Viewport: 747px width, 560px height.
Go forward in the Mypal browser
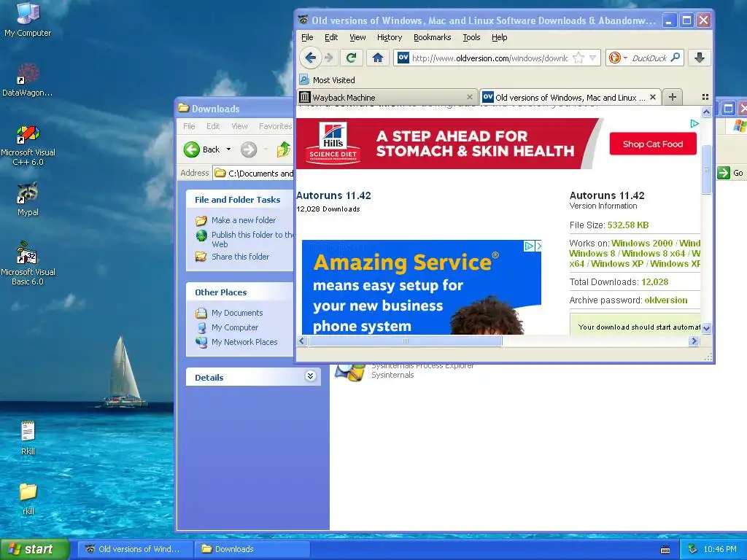click(329, 58)
